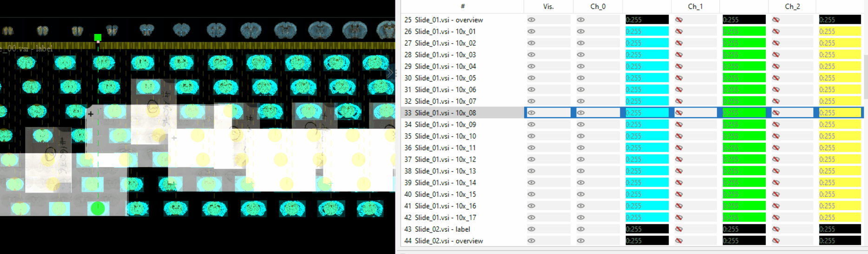Show Ch_2 crossed eye for 10x_05
868x254 pixels.
click(776, 78)
